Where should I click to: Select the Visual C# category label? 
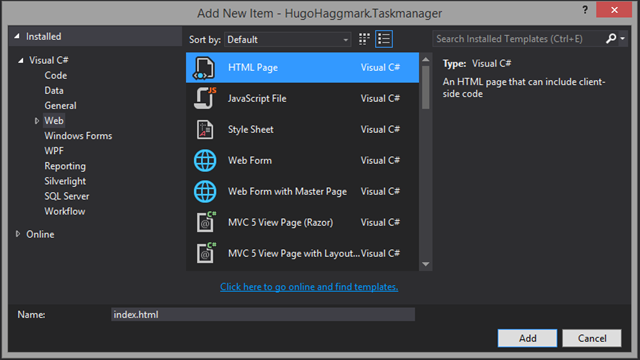click(x=49, y=60)
